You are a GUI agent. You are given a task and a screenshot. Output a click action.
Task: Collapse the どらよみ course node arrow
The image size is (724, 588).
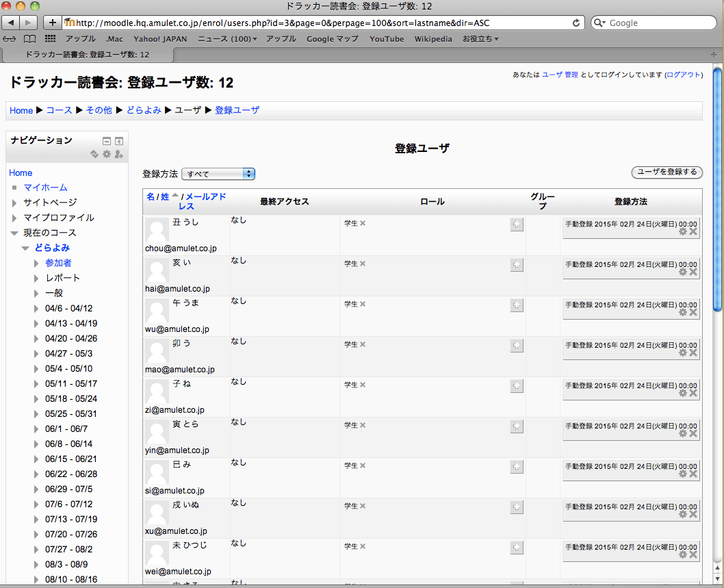[x=25, y=248]
